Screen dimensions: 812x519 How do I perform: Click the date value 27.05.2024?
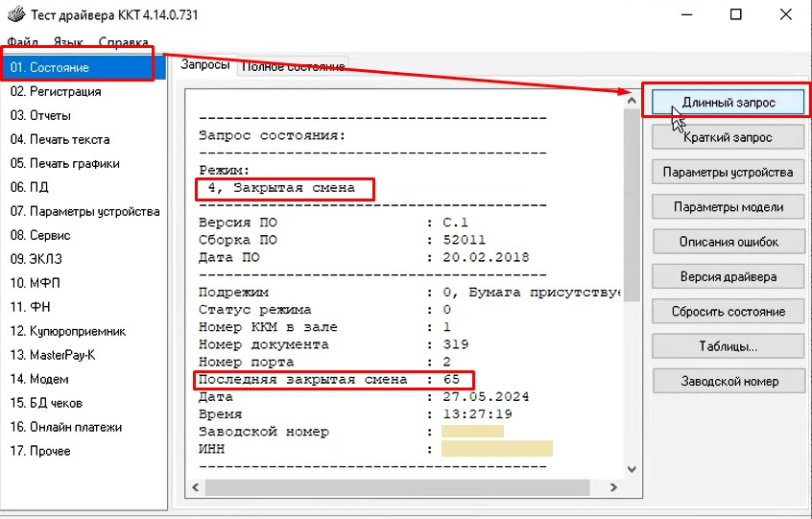486,397
